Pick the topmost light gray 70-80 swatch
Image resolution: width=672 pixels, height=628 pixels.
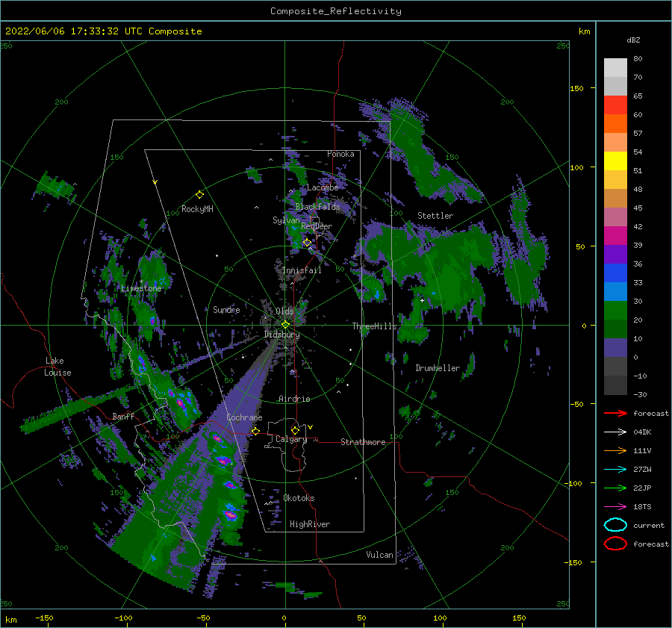coord(615,68)
